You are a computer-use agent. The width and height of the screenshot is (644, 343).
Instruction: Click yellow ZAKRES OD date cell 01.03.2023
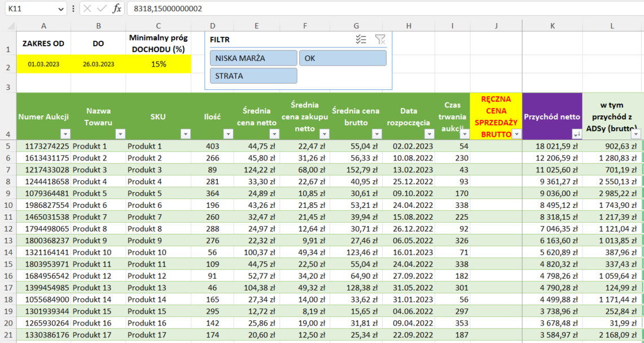[43, 64]
